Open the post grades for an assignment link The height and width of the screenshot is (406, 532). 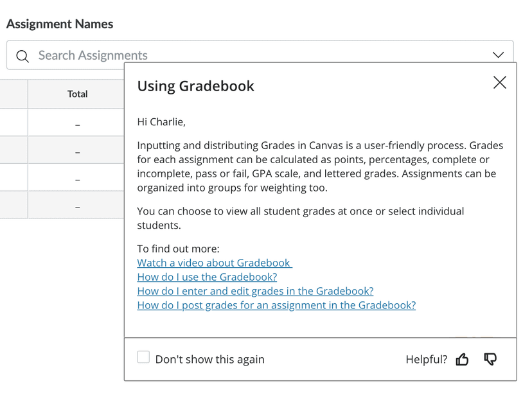point(276,305)
